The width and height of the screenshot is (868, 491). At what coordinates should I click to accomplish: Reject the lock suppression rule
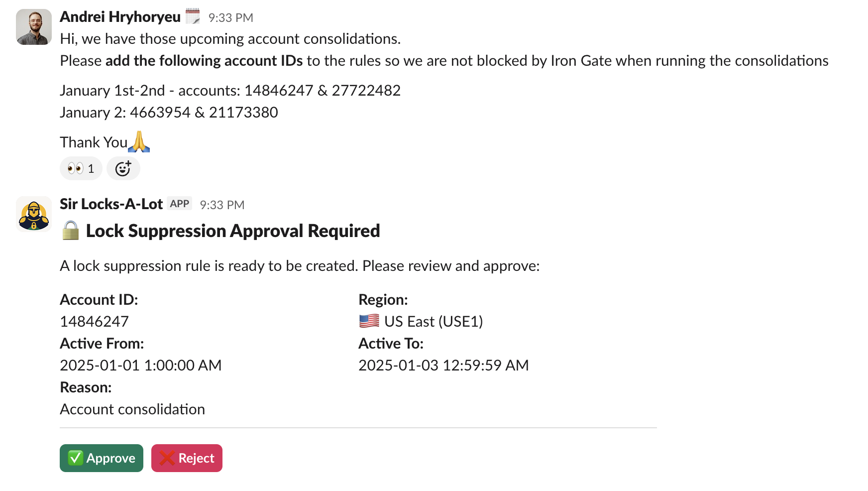[x=187, y=458]
